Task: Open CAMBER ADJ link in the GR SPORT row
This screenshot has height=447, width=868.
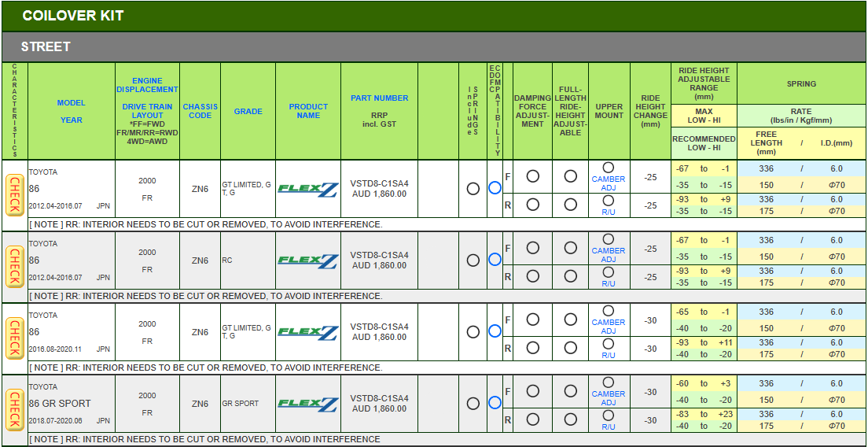Action: tap(609, 398)
